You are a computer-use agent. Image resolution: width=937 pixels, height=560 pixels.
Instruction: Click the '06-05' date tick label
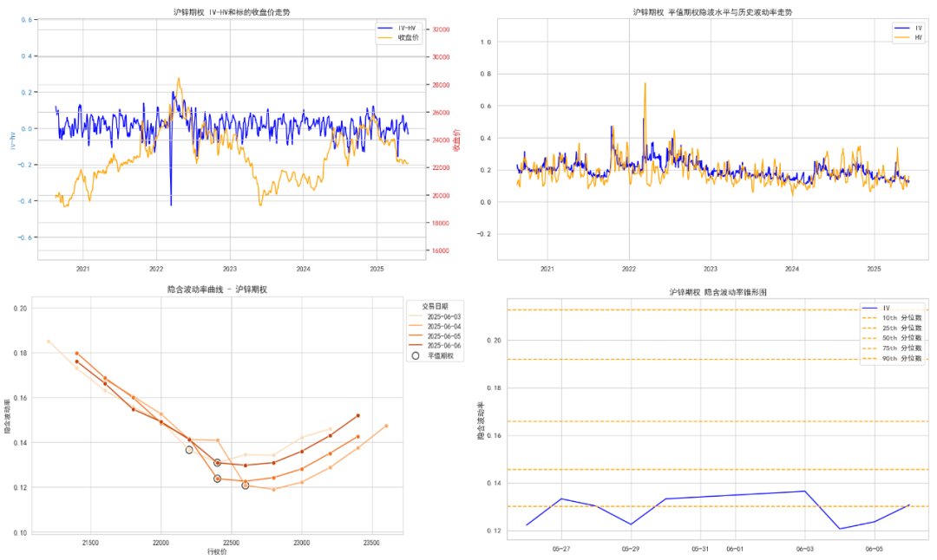(875, 550)
